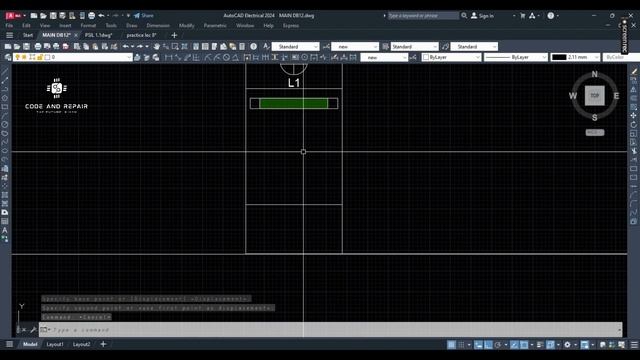Open workspace switching gear in status bar

click(567, 345)
